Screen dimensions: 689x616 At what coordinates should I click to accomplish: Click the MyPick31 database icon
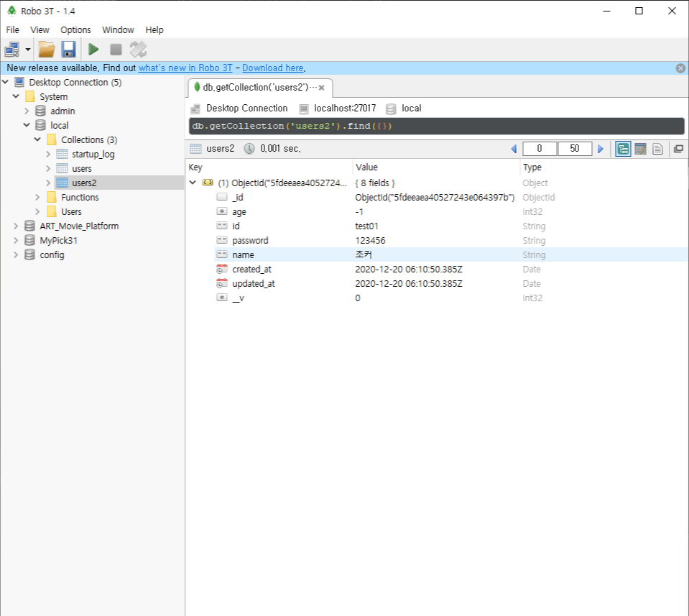tap(30, 241)
